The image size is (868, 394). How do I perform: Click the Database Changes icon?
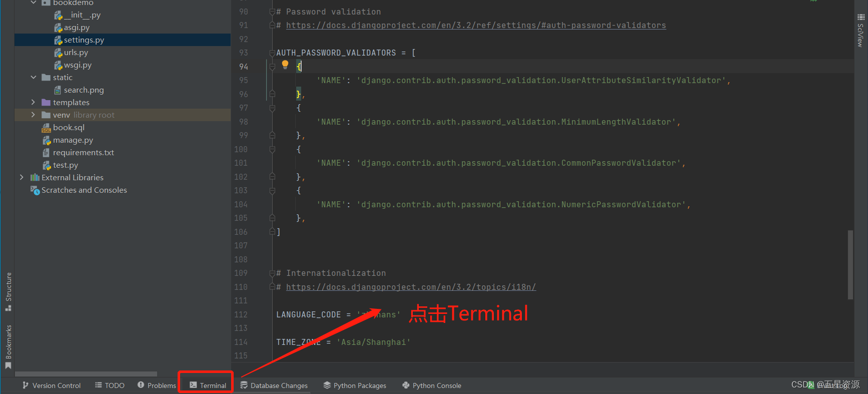244,385
